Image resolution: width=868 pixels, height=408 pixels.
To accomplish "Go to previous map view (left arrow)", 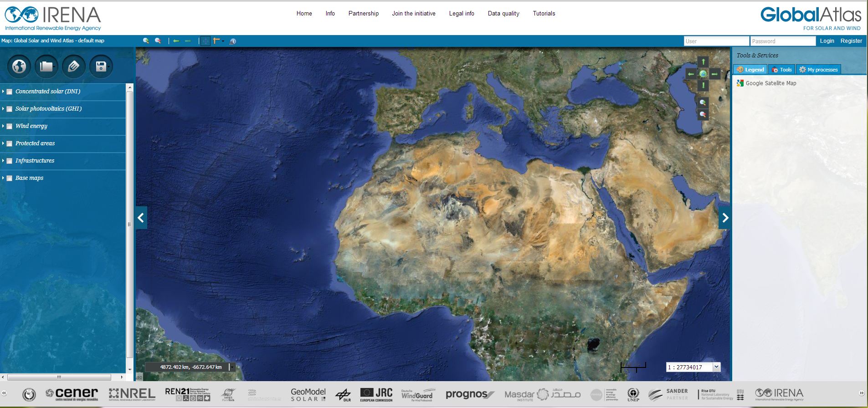I will 176,41.
